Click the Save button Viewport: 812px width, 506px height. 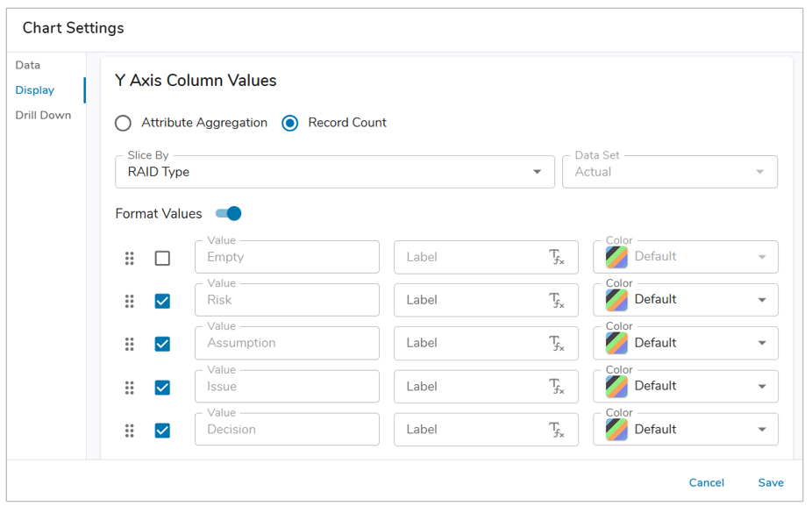coord(771,482)
